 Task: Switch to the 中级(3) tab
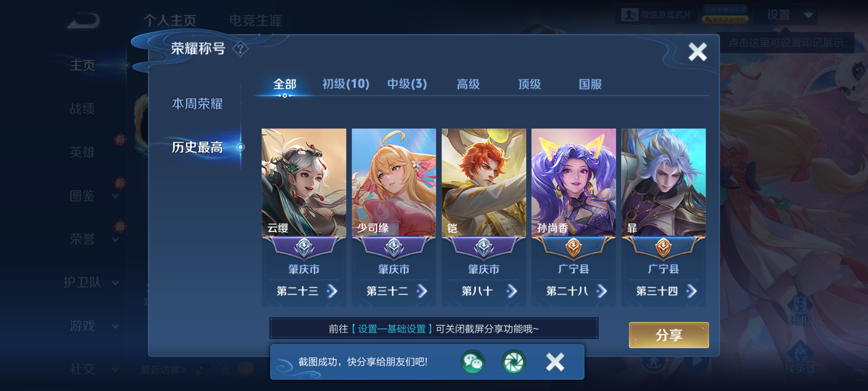click(407, 84)
